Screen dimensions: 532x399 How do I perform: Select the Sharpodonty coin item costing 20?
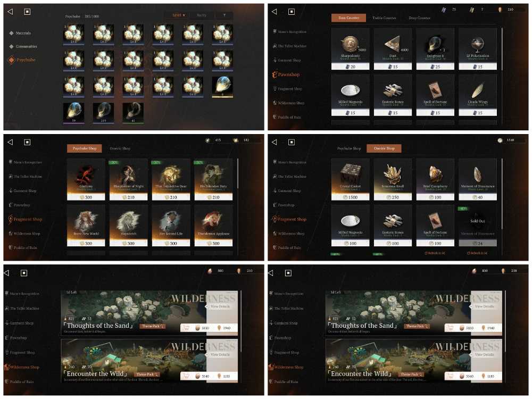click(350, 49)
